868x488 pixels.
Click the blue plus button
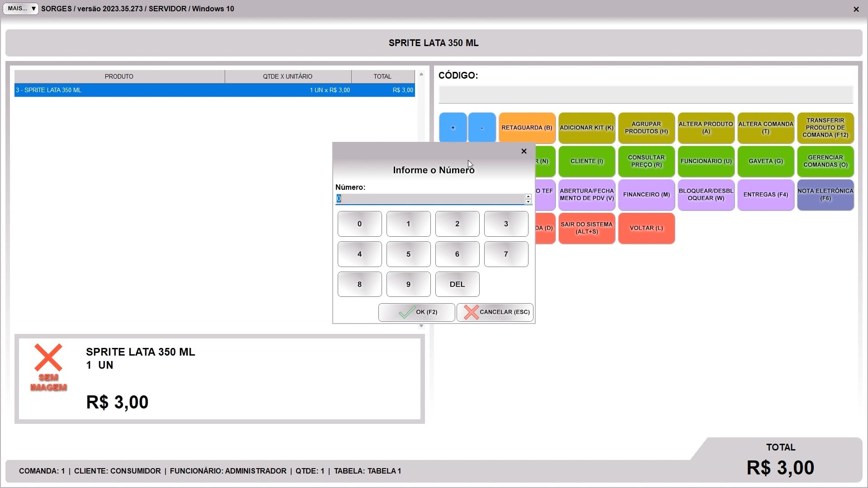pyautogui.click(x=453, y=128)
